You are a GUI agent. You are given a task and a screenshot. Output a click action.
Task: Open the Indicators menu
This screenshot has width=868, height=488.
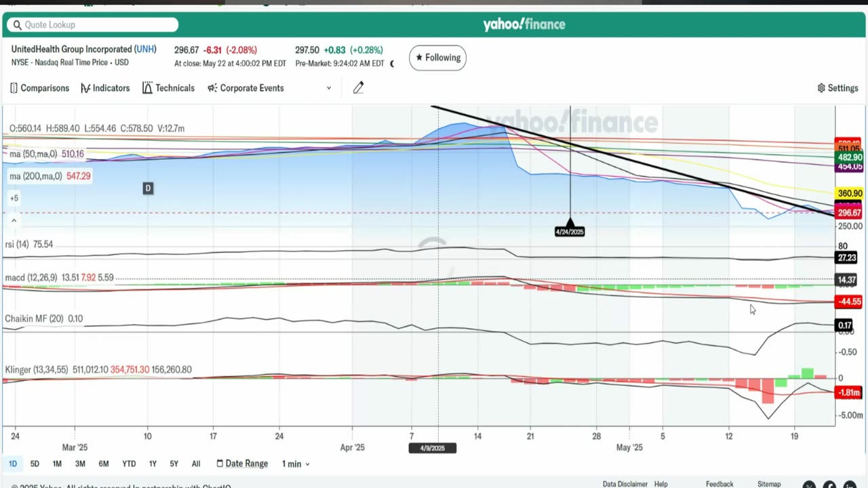click(x=105, y=88)
